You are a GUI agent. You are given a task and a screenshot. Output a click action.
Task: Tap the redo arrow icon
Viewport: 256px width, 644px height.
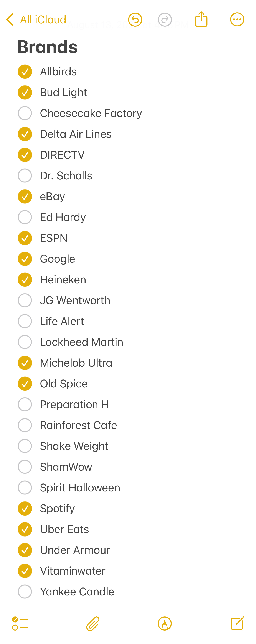165,20
